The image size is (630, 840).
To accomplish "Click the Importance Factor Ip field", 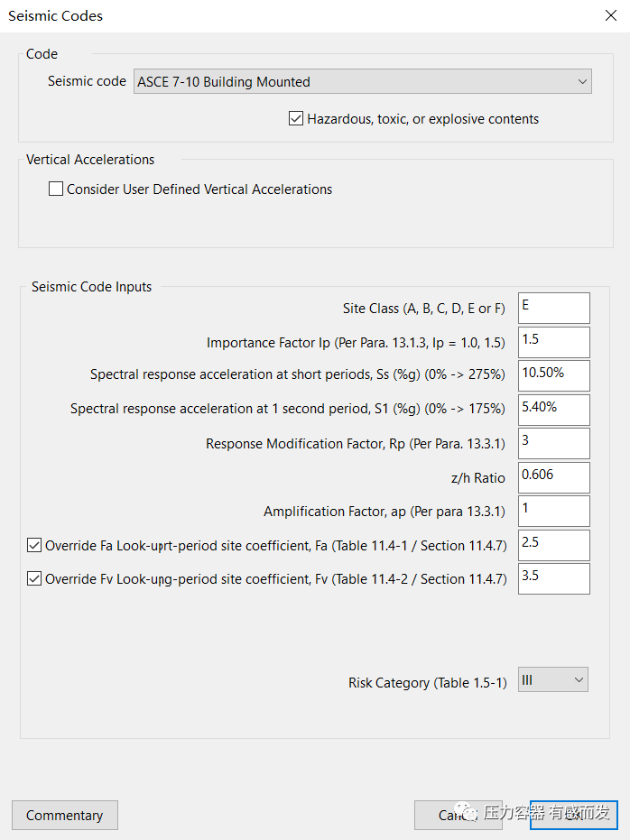I will (x=553, y=342).
